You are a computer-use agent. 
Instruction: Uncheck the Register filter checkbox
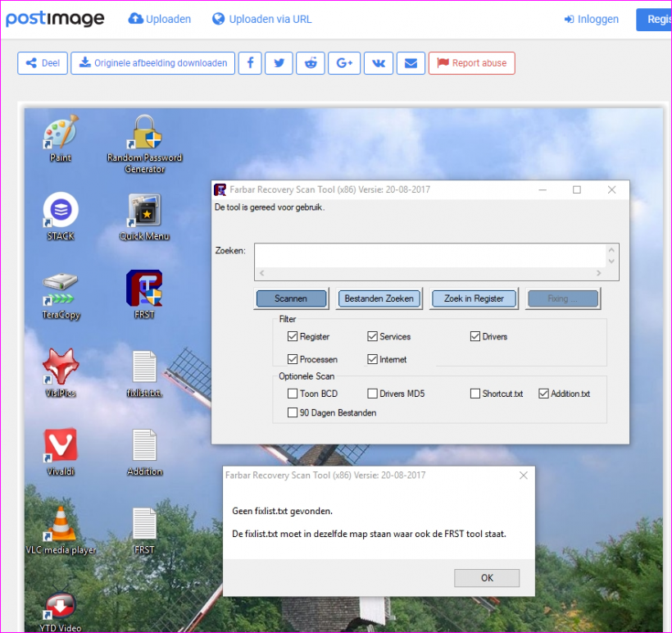tap(293, 336)
